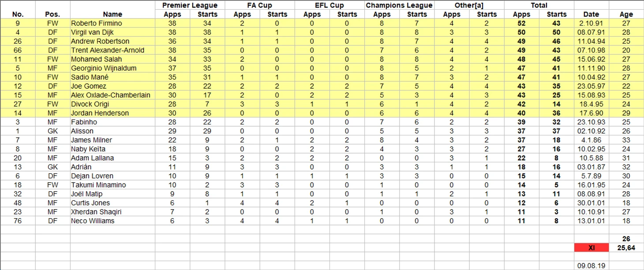The width and height of the screenshot is (644, 270).
Task: Select the Total column header
Action: (x=539, y=5)
